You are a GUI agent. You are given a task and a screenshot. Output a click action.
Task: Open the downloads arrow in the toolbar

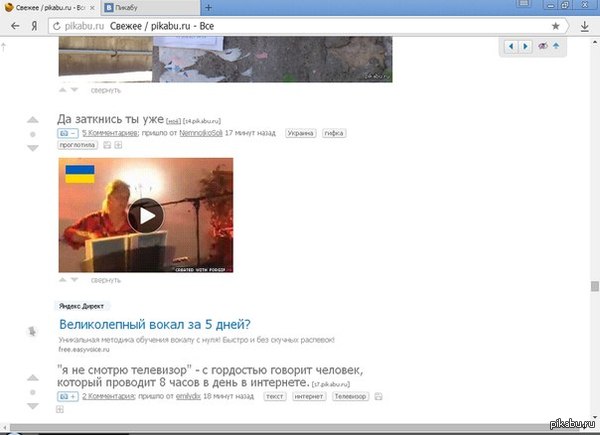click(585, 25)
